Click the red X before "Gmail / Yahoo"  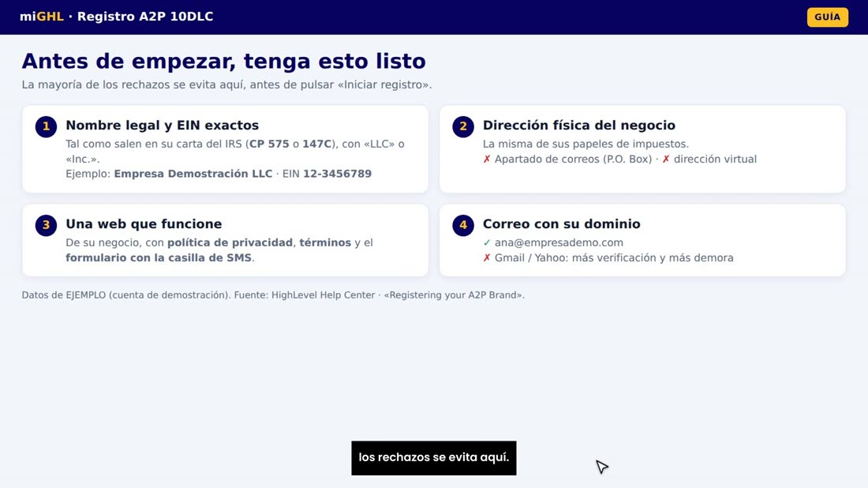point(487,257)
